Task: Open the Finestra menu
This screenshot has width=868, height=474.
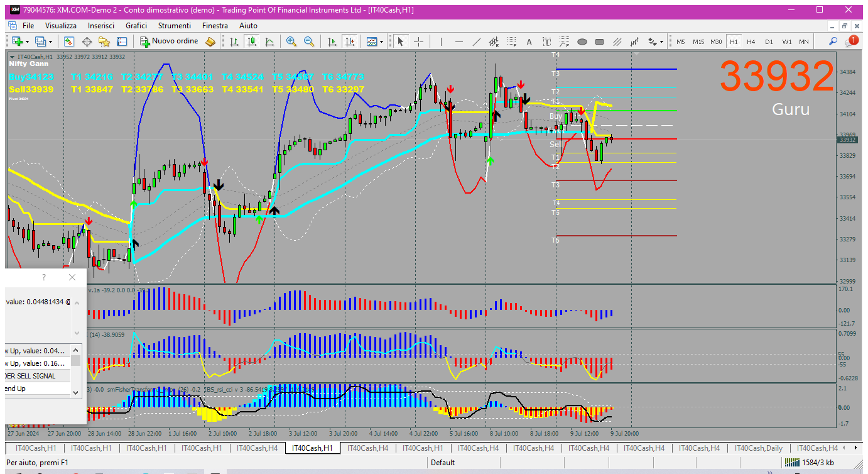Action: tap(215, 26)
